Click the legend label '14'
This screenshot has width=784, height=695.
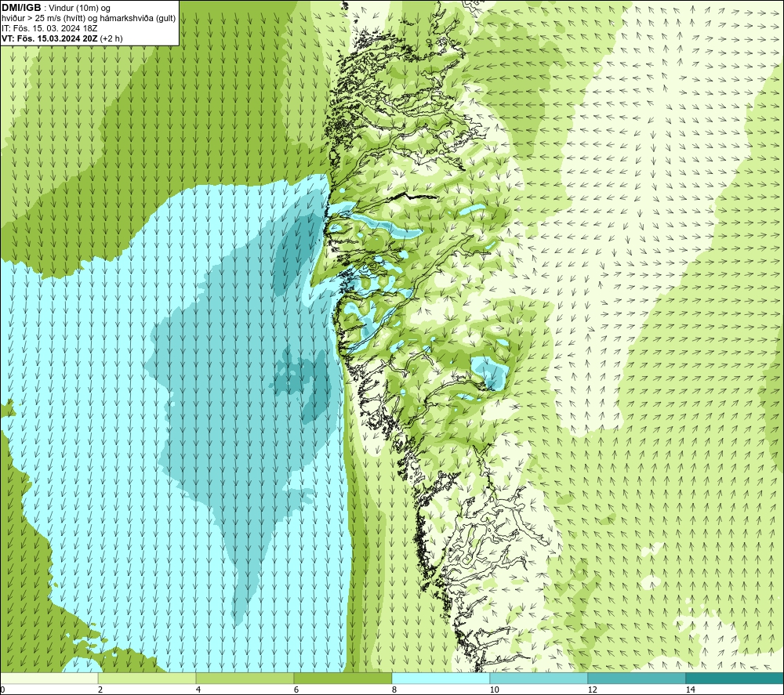point(690,690)
